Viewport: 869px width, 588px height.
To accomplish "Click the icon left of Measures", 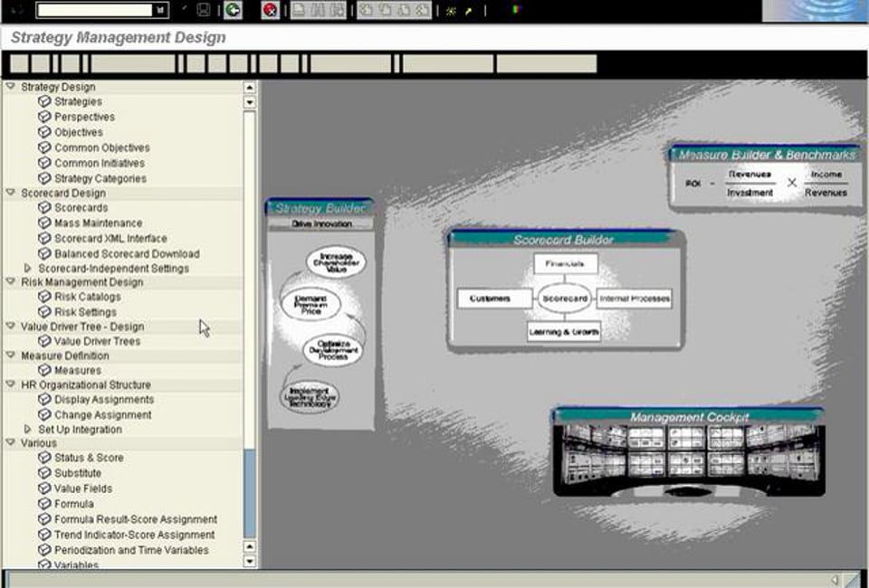I will pos(44,371).
